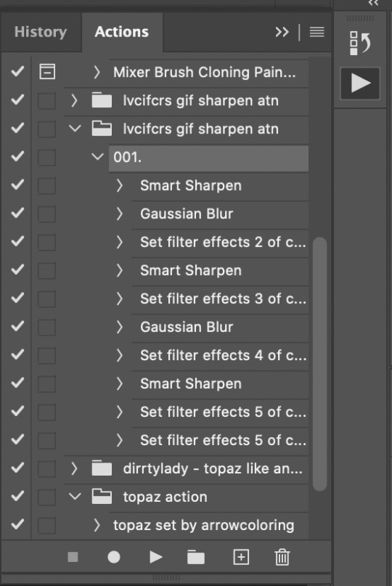Viewport: 392px width, 586px height.
Task: Open History panel icon in side dock
Action: pyautogui.click(x=360, y=43)
